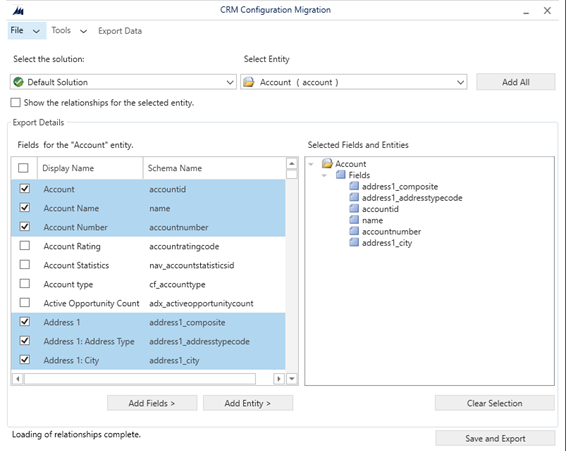The height and width of the screenshot is (451, 566).
Task: Click the entity icon in Select Entity dropdown
Action: tap(249, 82)
